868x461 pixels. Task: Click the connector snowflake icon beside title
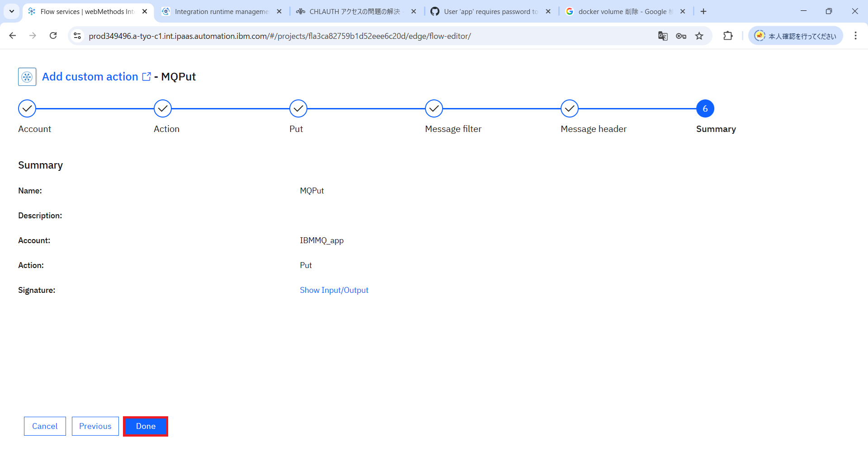point(27,77)
